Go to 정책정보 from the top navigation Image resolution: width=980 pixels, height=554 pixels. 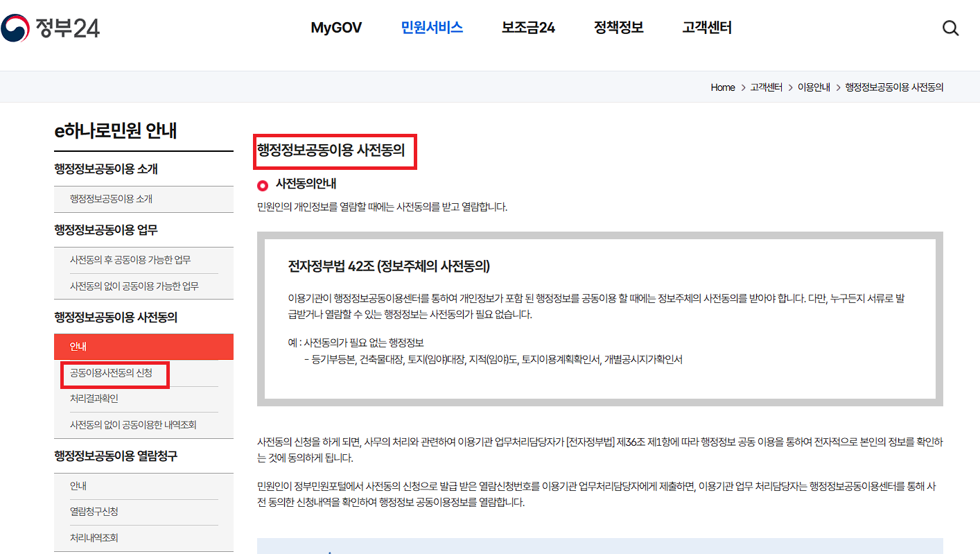tap(618, 28)
